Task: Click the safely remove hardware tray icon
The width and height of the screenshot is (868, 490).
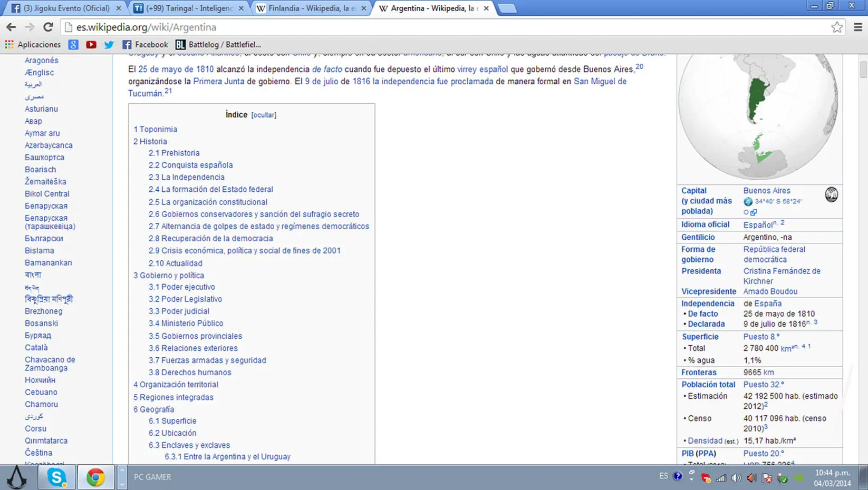Action: pos(783,478)
